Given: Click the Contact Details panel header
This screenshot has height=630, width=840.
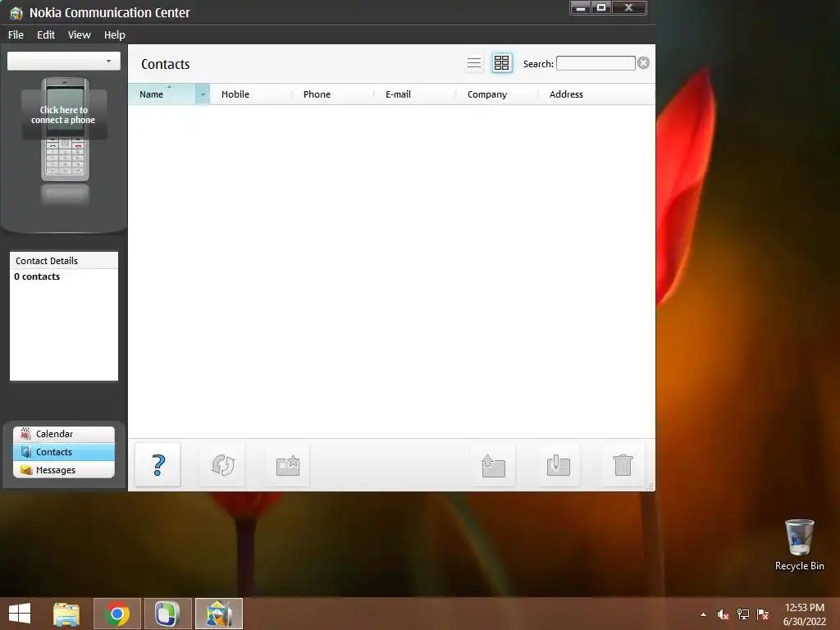Looking at the screenshot, I should 64,261.
